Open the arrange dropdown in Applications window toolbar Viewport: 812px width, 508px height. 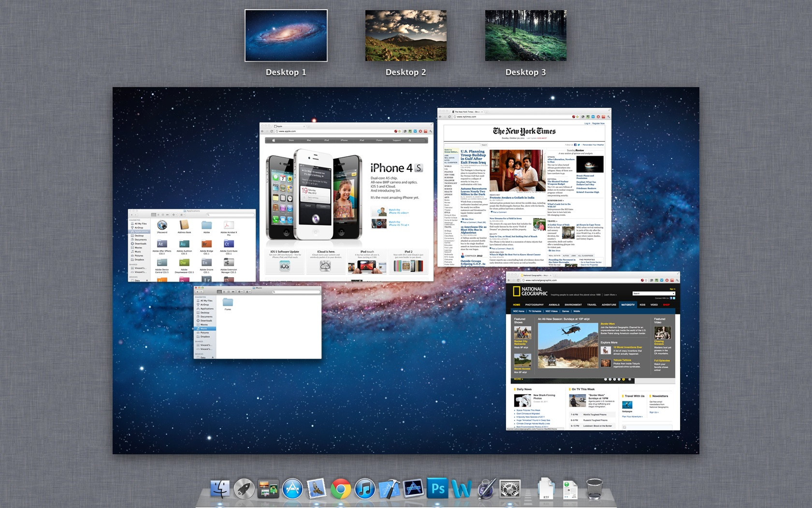(183, 215)
